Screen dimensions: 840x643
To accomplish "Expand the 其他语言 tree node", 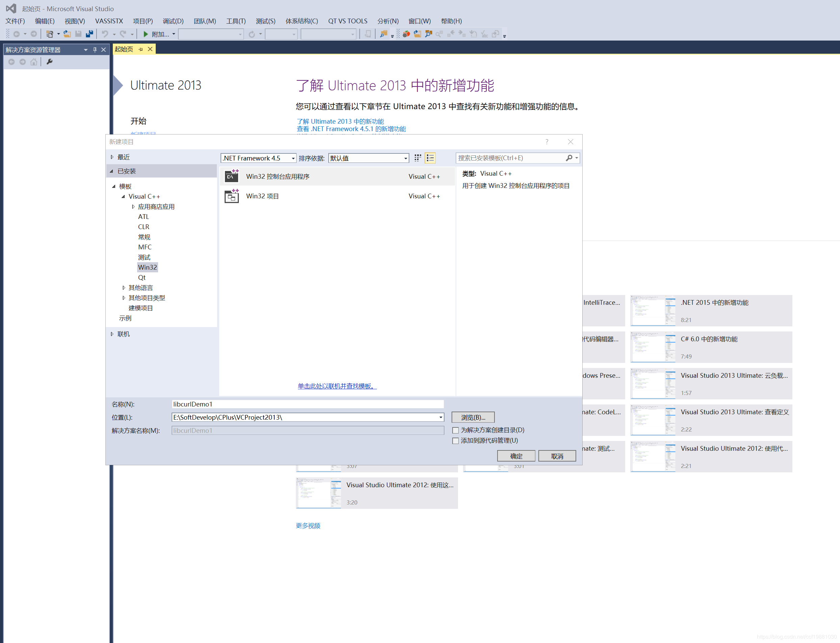I will [x=124, y=288].
